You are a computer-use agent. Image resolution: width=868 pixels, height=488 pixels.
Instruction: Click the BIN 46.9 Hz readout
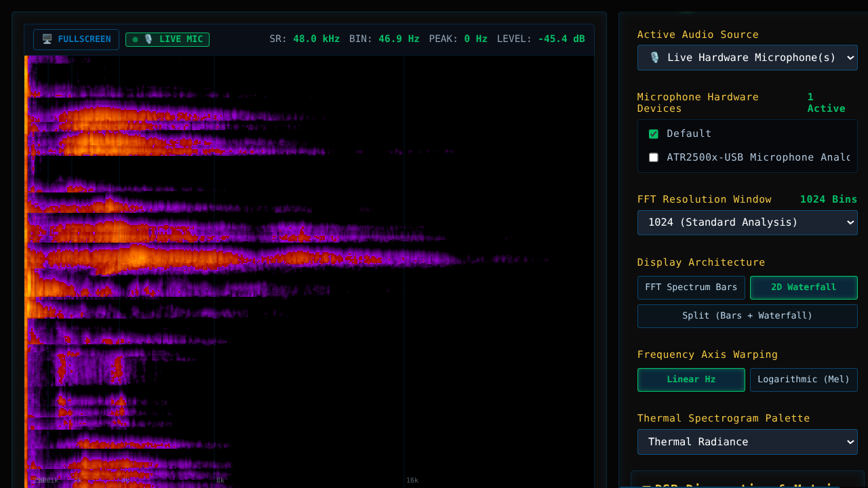tap(384, 39)
